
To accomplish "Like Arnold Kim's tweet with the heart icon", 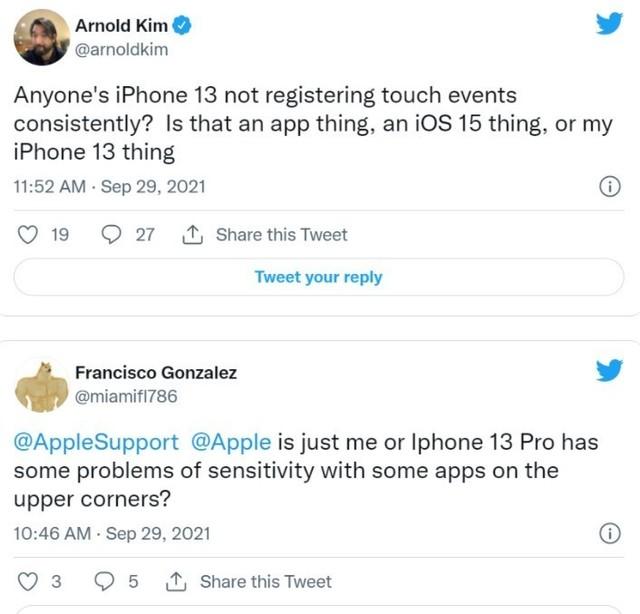I will 28,235.
